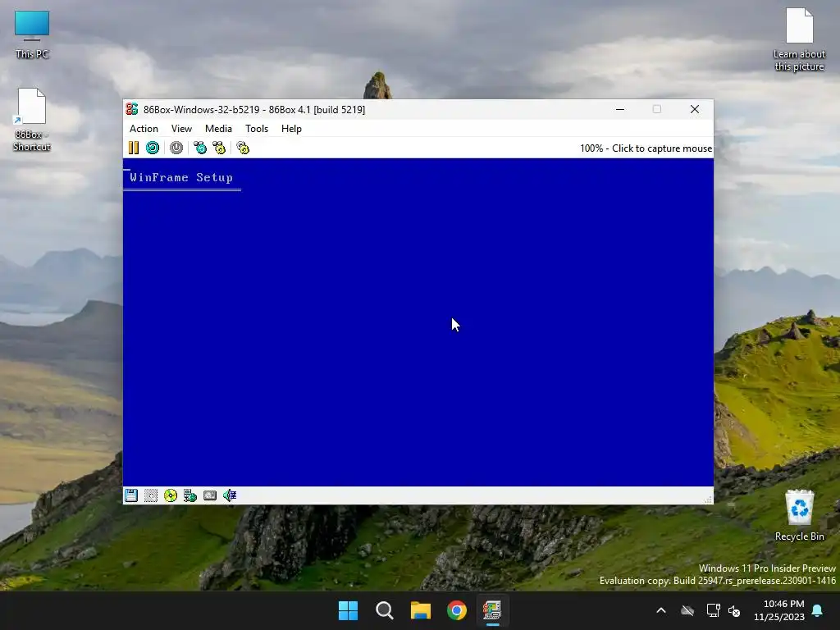Open the Media menu

pos(218,129)
